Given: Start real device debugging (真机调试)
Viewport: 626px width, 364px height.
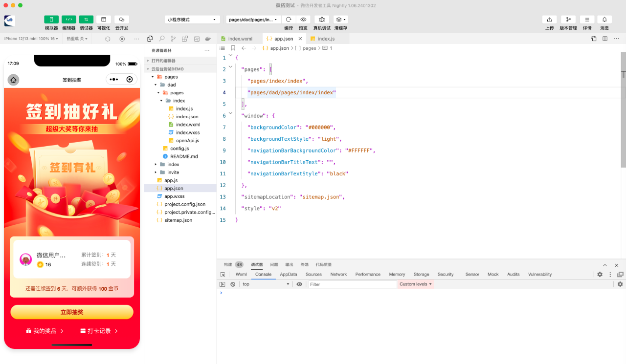Looking at the screenshot, I should [321, 20].
